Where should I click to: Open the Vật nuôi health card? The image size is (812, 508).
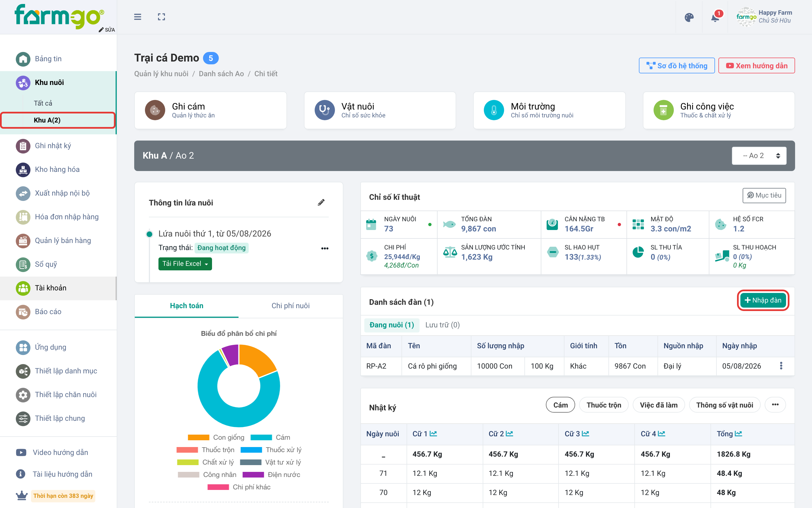(x=380, y=110)
